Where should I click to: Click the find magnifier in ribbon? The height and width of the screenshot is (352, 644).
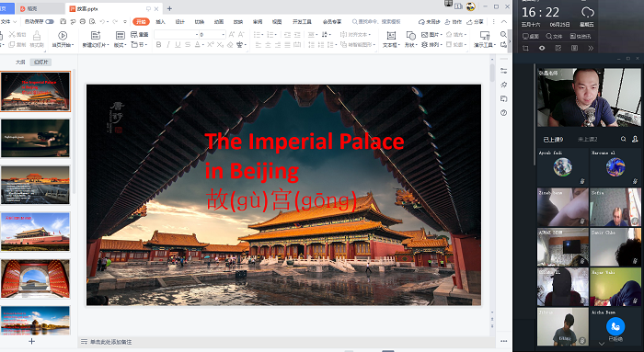click(x=503, y=34)
